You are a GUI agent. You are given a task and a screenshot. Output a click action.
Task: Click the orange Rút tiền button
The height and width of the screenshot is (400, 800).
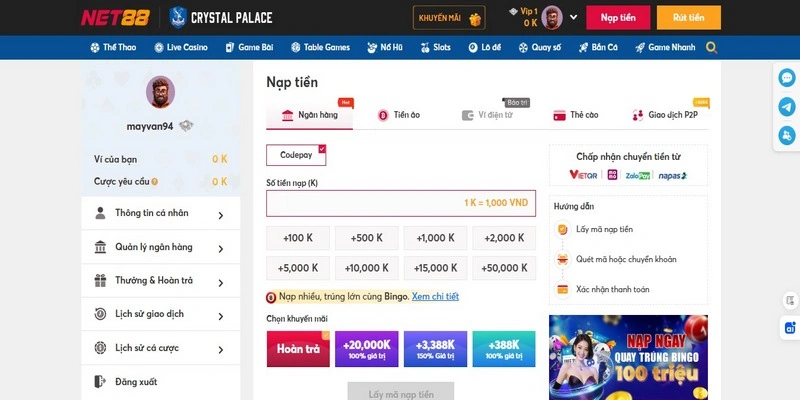689,18
